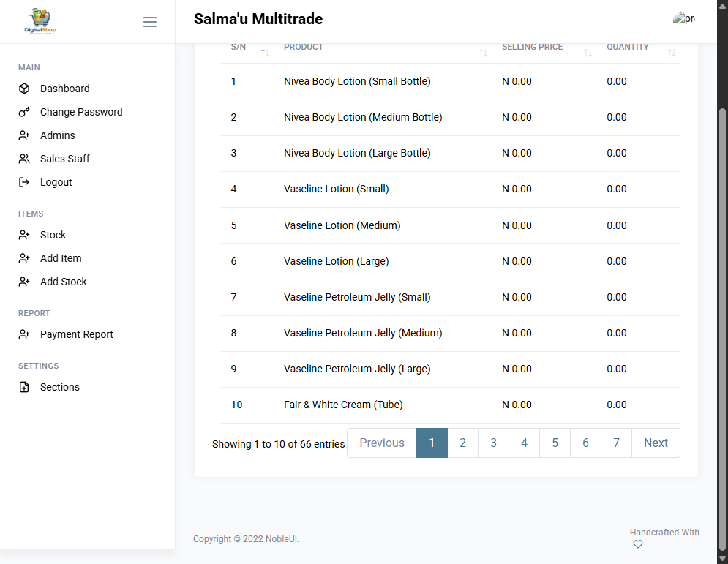Select Nivea Body Lotion (Large Bottle) row
728x564 pixels.
(451, 153)
